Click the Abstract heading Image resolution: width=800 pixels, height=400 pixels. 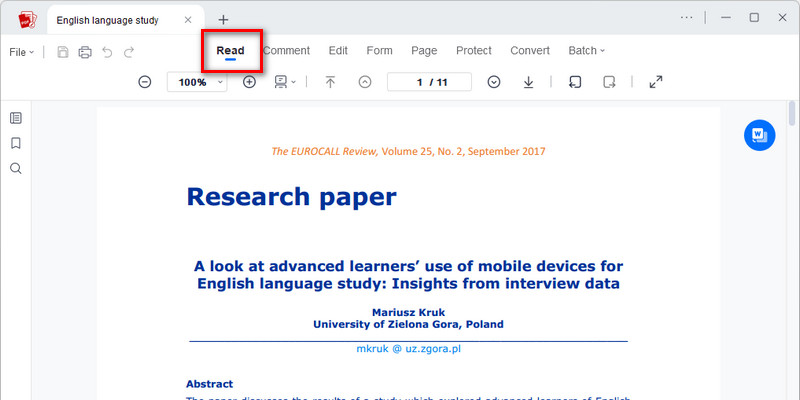tap(209, 384)
